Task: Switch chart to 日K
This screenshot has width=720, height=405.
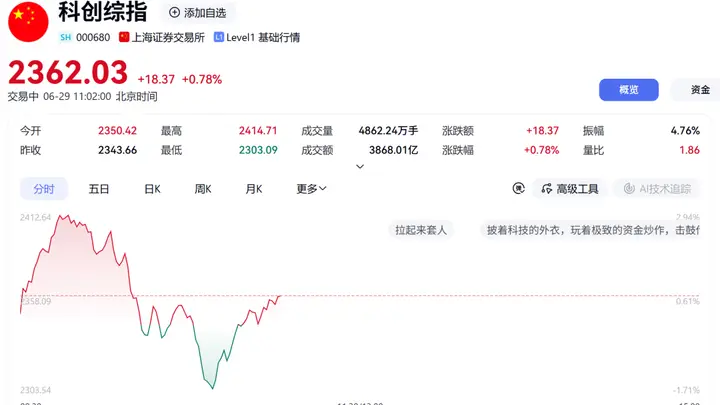Action: [152, 189]
